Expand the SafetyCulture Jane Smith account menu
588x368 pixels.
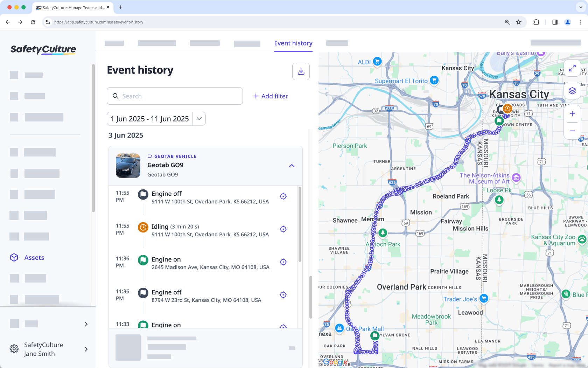(x=86, y=349)
